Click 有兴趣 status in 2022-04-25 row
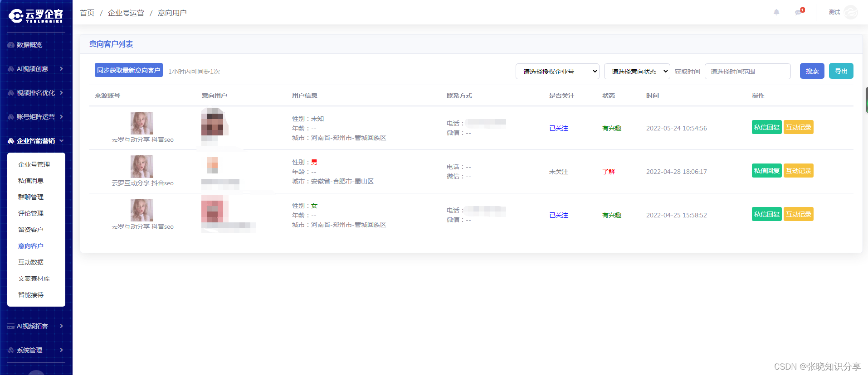 click(612, 215)
